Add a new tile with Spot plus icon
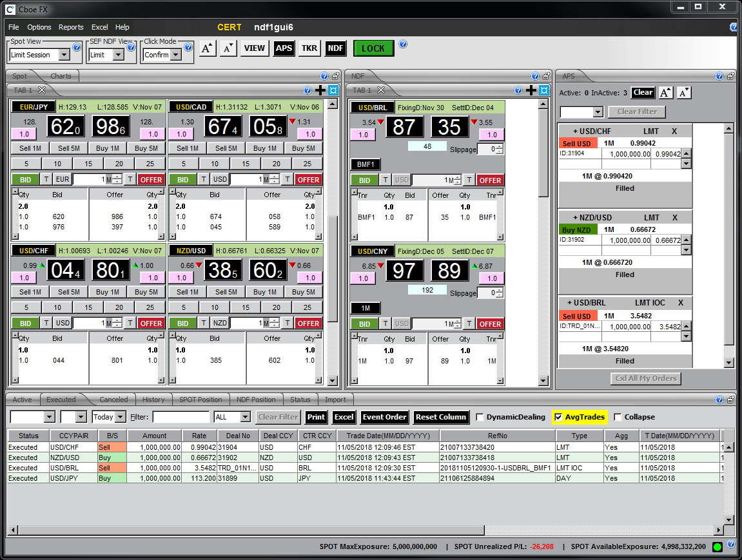The image size is (742, 560). (320, 90)
